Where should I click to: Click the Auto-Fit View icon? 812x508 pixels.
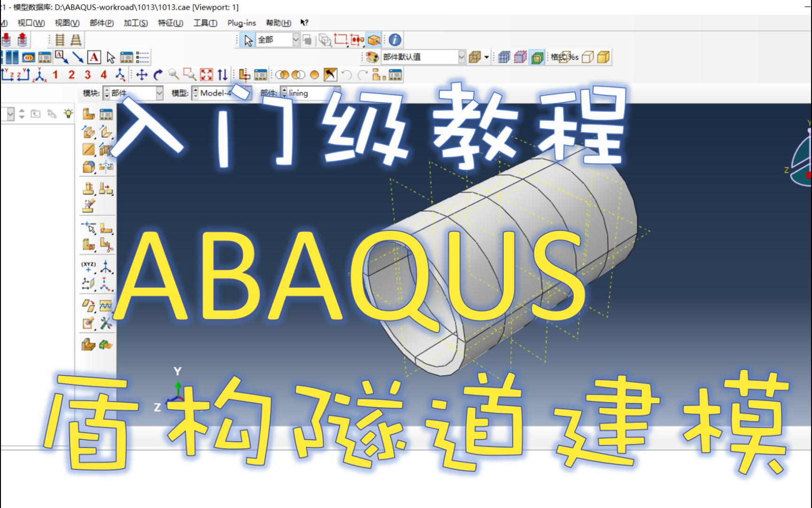point(206,75)
